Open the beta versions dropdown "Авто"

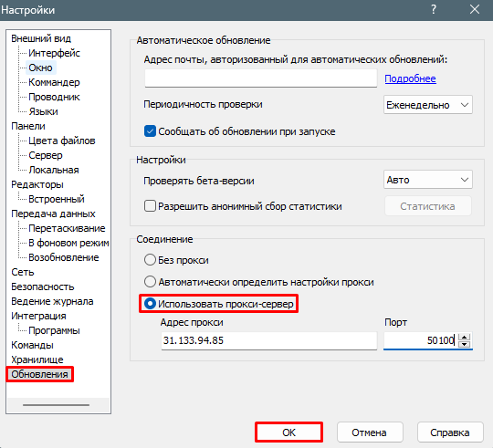click(x=428, y=180)
